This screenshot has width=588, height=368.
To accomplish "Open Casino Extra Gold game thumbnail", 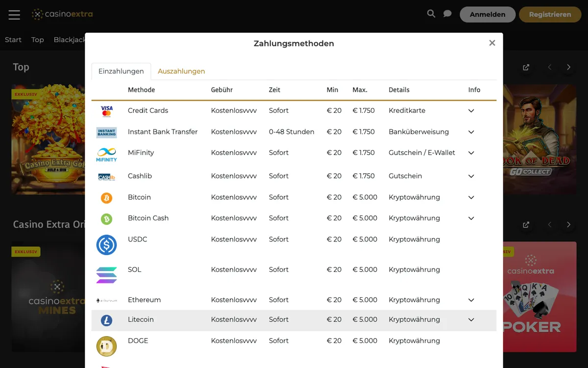I will coord(49,139).
